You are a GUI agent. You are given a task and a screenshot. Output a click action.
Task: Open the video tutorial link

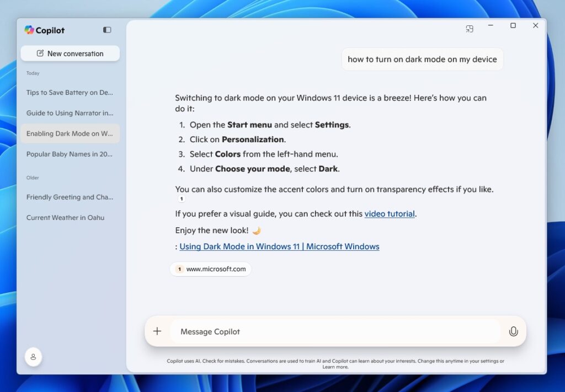(x=390, y=213)
